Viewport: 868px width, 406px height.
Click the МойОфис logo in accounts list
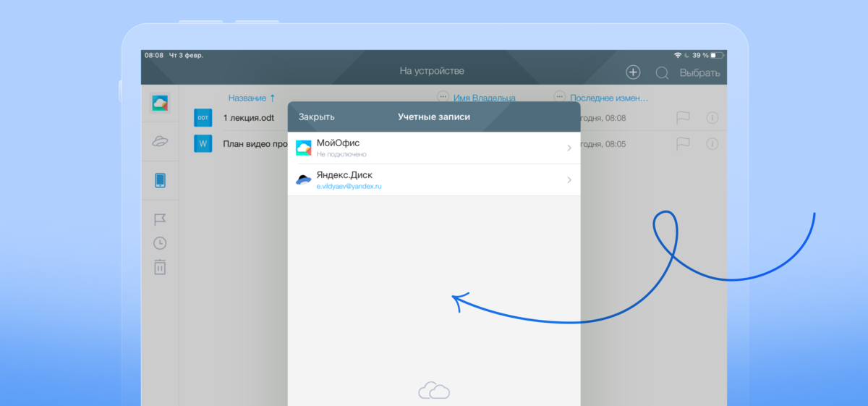tap(303, 148)
